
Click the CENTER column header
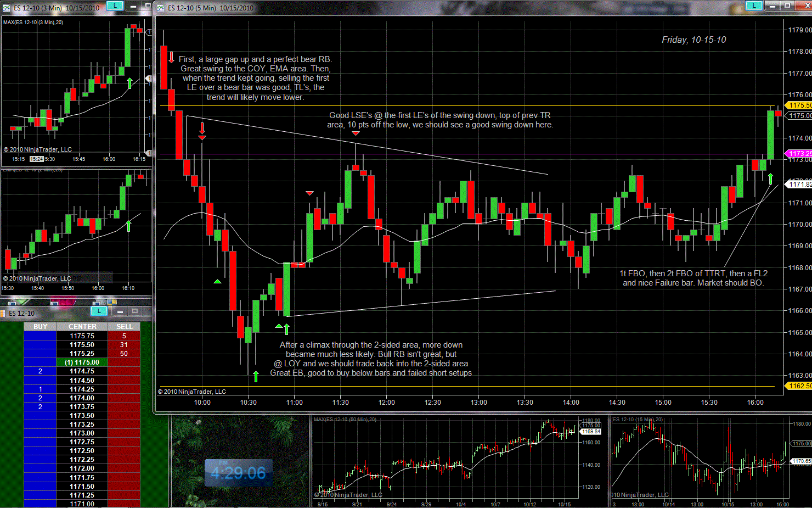pos(82,327)
